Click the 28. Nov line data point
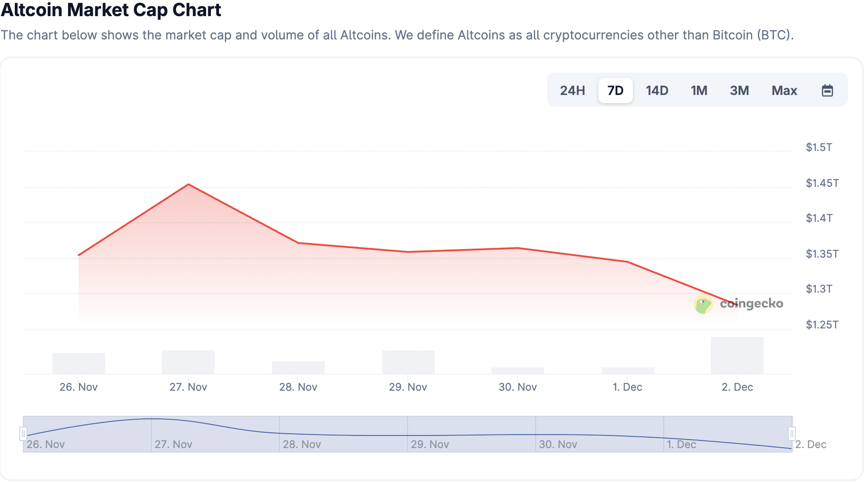This screenshot has height=483, width=868. tap(298, 243)
